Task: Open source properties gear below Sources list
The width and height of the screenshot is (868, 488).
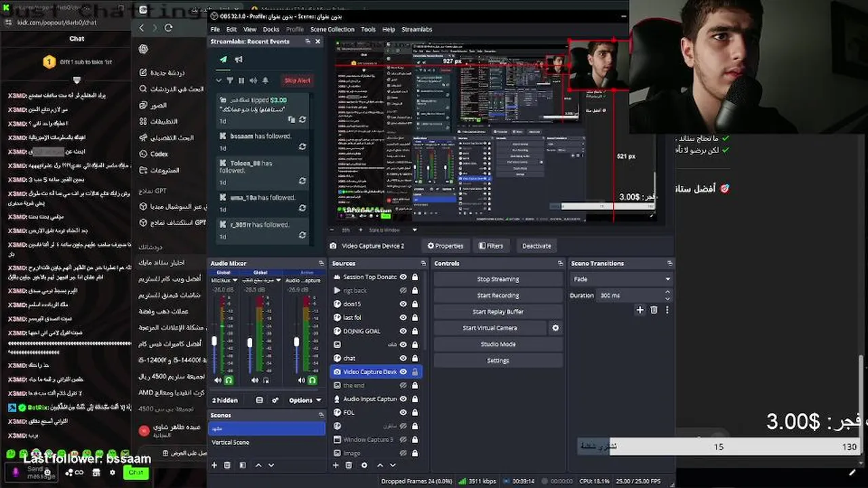Action: tap(364, 465)
